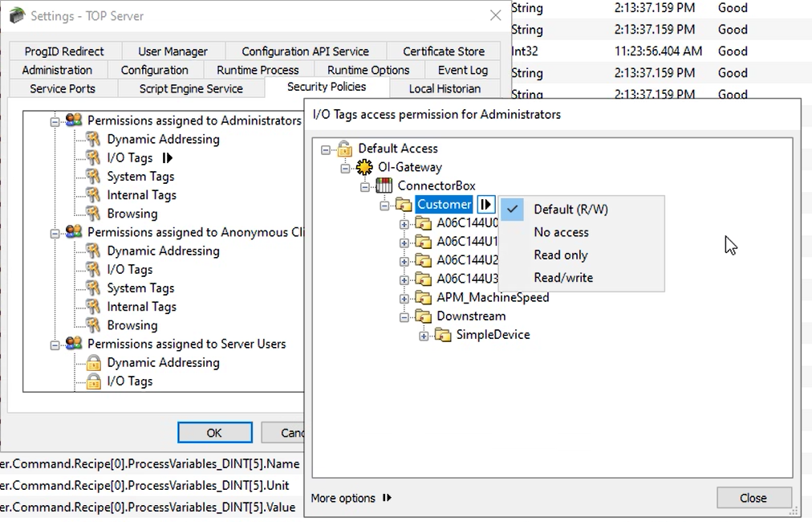Click the SimpleDevice folder icon
The height and width of the screenshot is (522, 812).
(443, 335)
